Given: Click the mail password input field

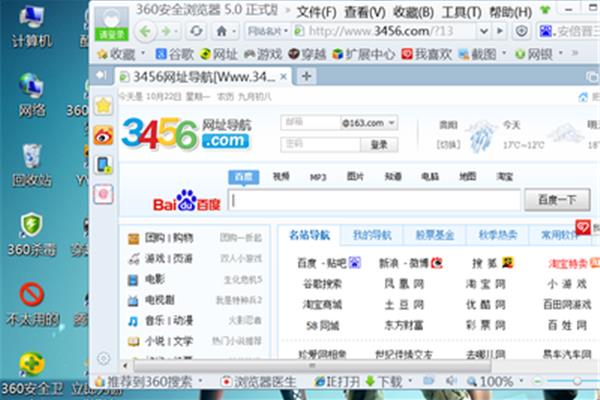Looking at the screenshot, I should [x=321, y=145].
